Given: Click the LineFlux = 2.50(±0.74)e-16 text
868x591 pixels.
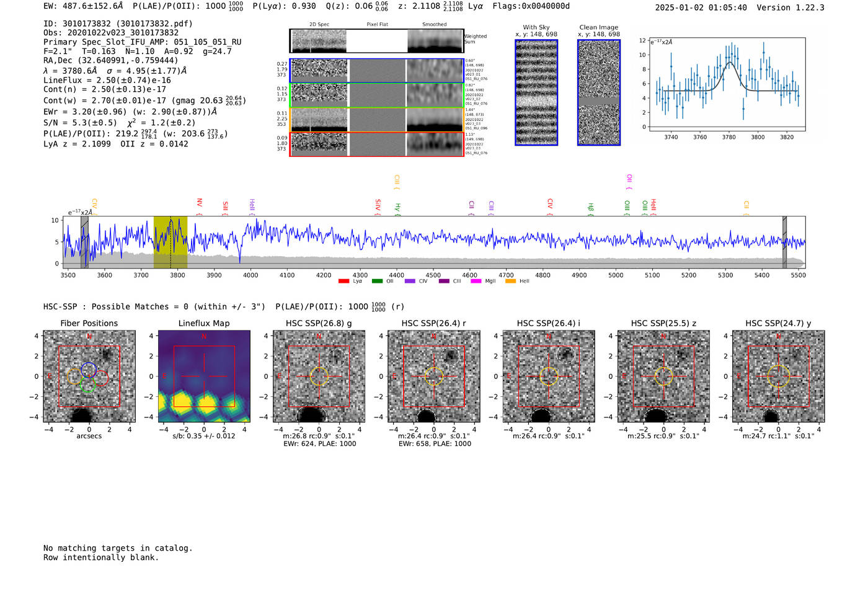Looking at the screenshot, I should click(x=107, y=80).
